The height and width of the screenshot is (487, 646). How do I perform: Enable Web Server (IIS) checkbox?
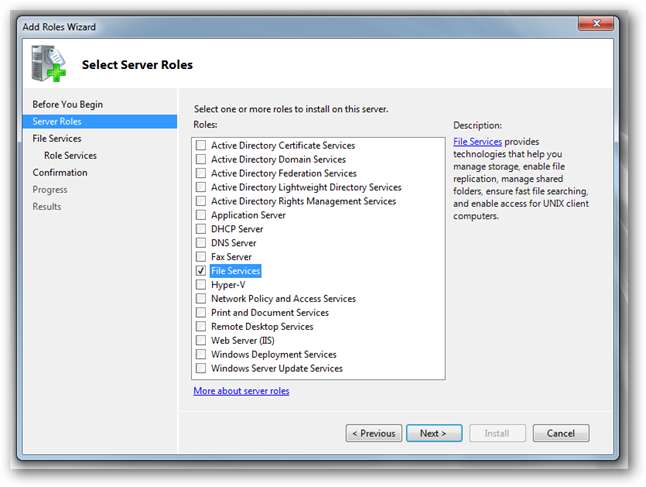pyautogui.click(x=201, y=340)
